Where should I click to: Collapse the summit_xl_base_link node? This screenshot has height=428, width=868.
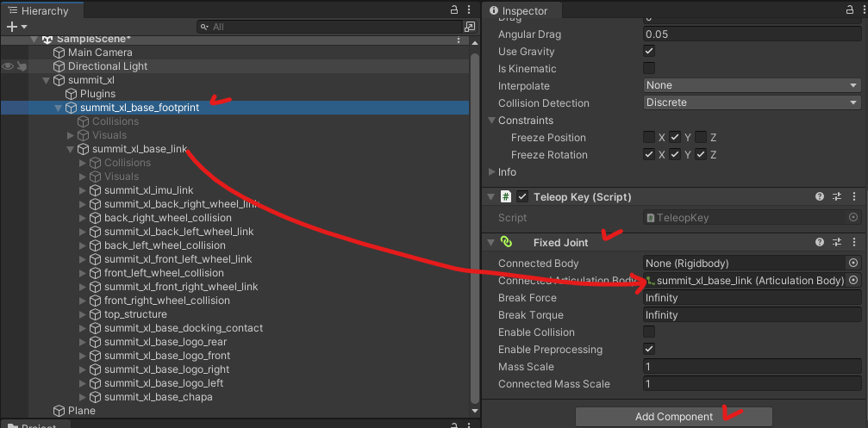pyautogui.click(x=71, y=149)
